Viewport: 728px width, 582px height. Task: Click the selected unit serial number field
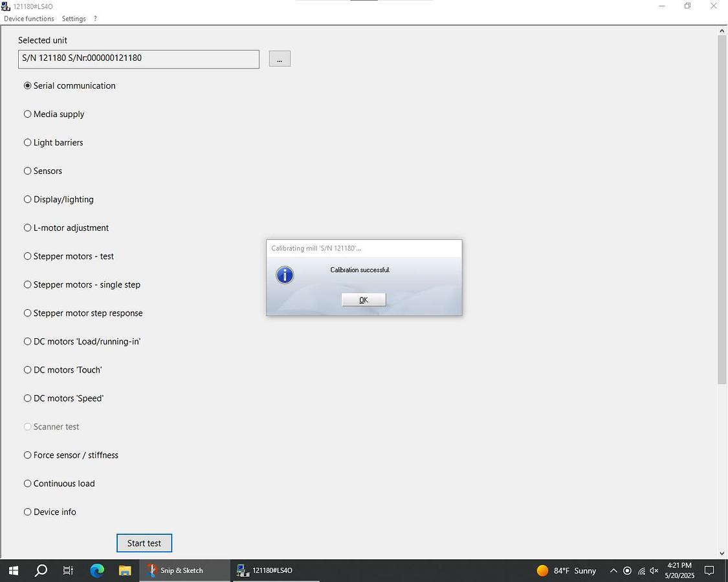pos(138,59)
